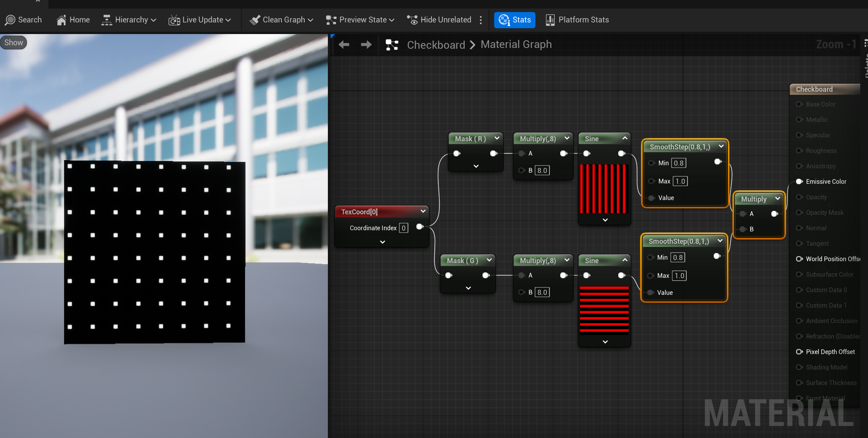Click the back navigation arrow

[x=344, y=44]
